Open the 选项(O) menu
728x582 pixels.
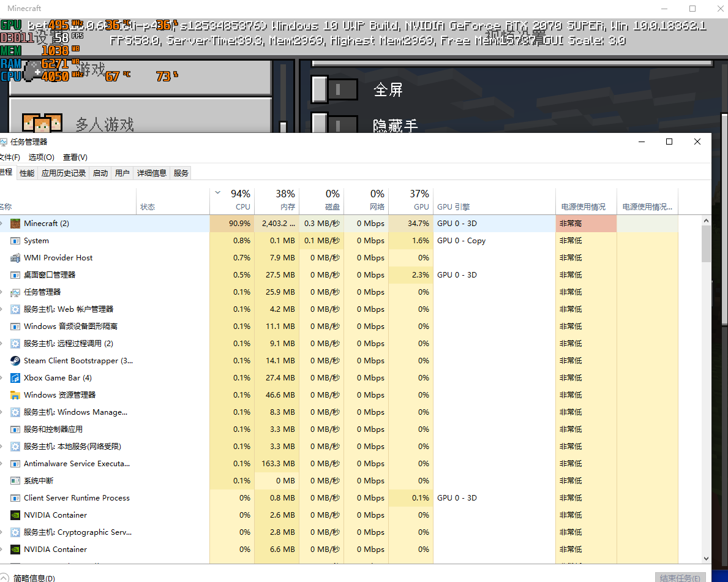[x=41, y=157]
